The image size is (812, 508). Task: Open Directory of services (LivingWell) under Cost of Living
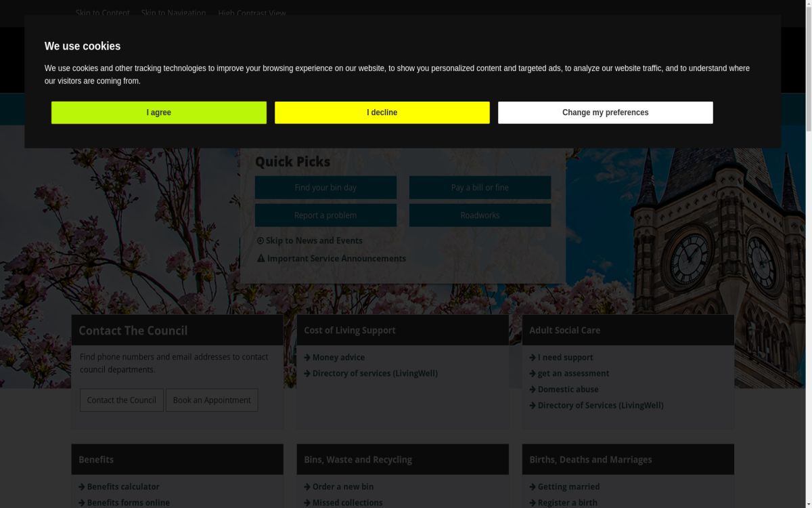[375, 373]
